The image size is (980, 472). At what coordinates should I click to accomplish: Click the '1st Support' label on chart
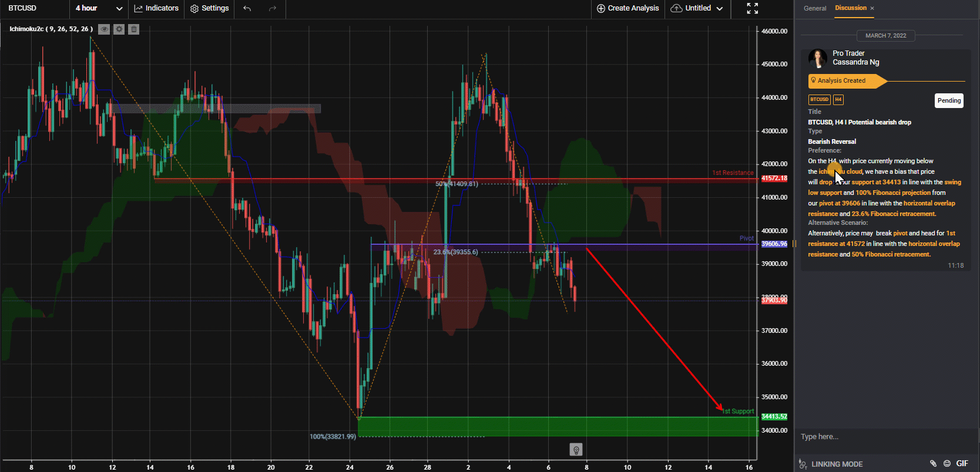pyautogui.click(x=738, y=411)
